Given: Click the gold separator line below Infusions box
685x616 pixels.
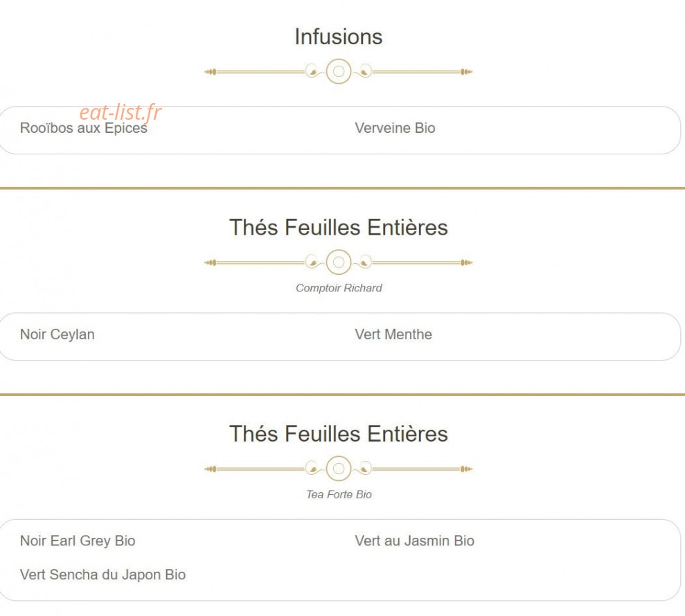Looking at the screenshot, I should pyautogui.click(x=342, y=188).
